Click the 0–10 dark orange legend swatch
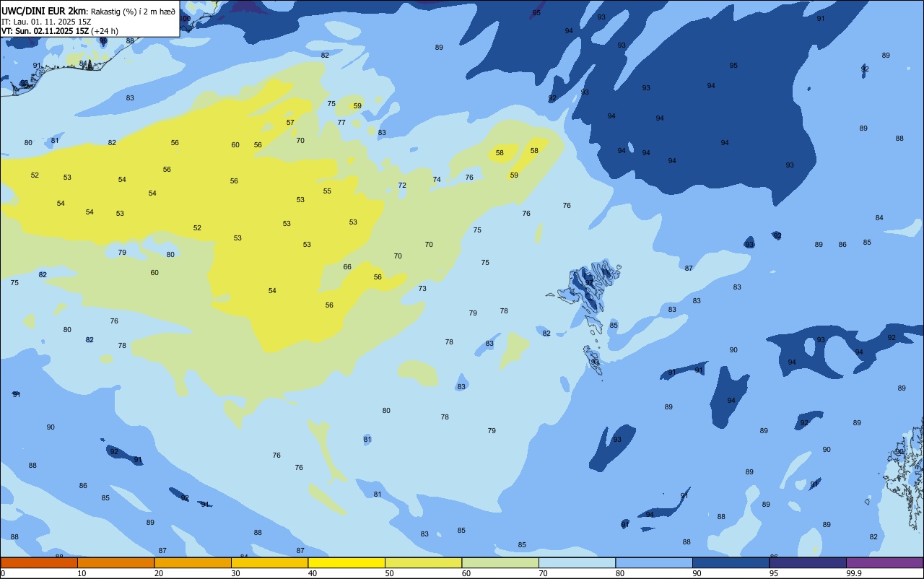 tap(39, 562)
